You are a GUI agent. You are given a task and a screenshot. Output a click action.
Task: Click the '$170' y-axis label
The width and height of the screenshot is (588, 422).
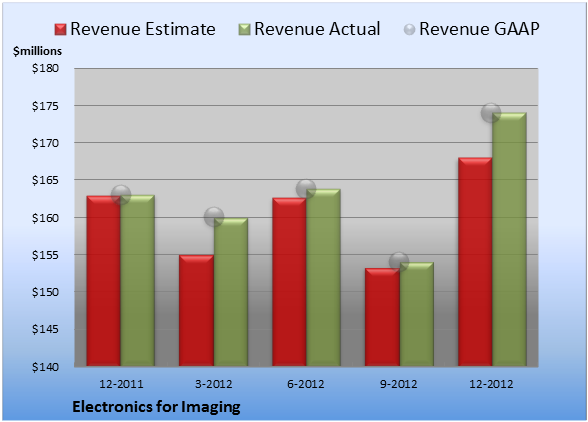click(45, 143)
